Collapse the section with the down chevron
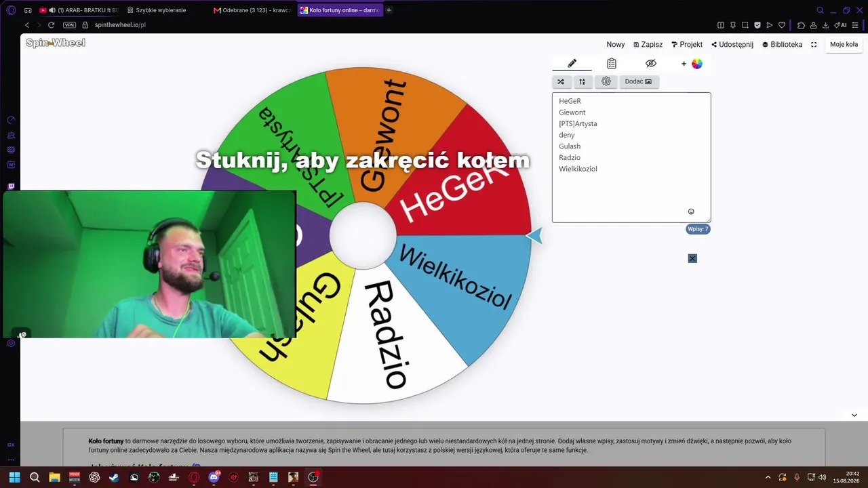This screenshot has width=868, height=488. tap(854, 415)
